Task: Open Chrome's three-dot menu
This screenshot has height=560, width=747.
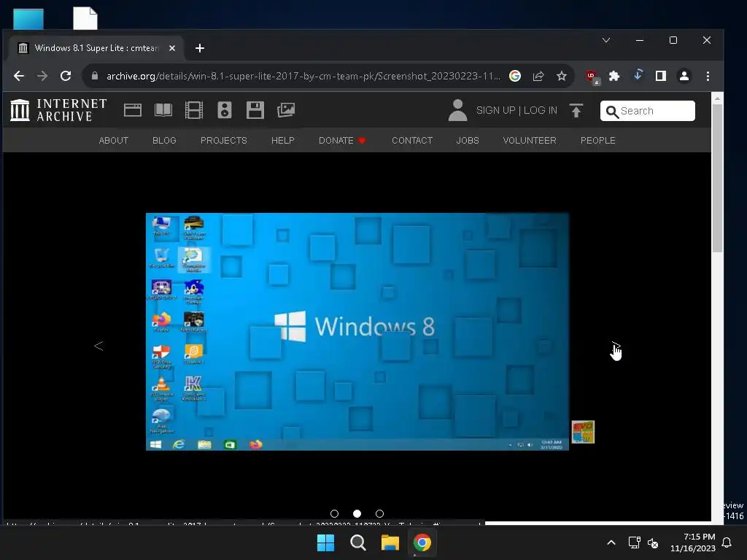Action: point(708,76)
